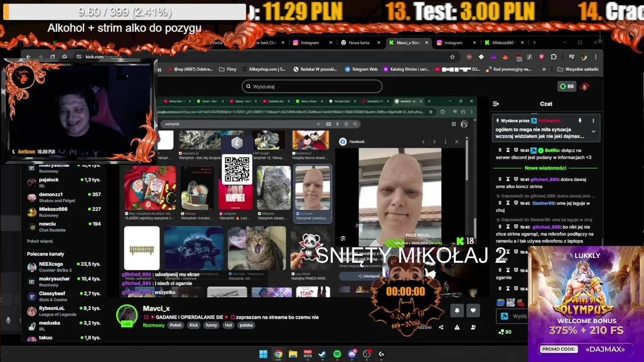
Task: Open Logitech G HUB from the taskbar
Action: [x=381, y=354]
